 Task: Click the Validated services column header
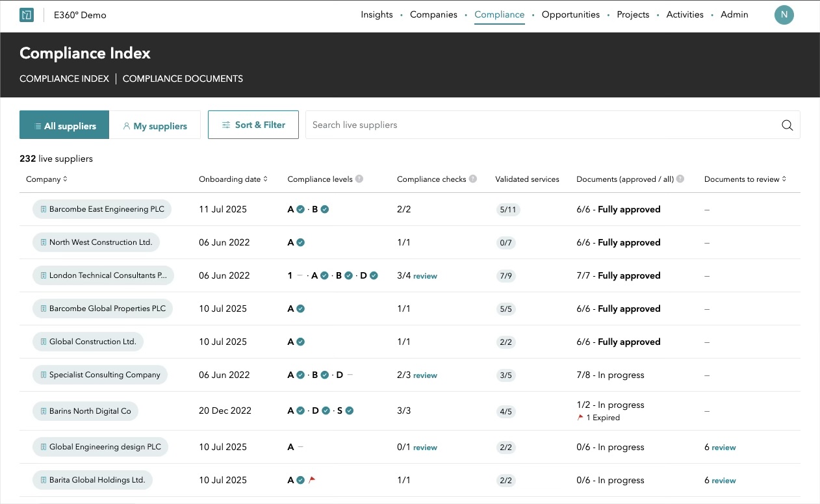pos(527,179)
